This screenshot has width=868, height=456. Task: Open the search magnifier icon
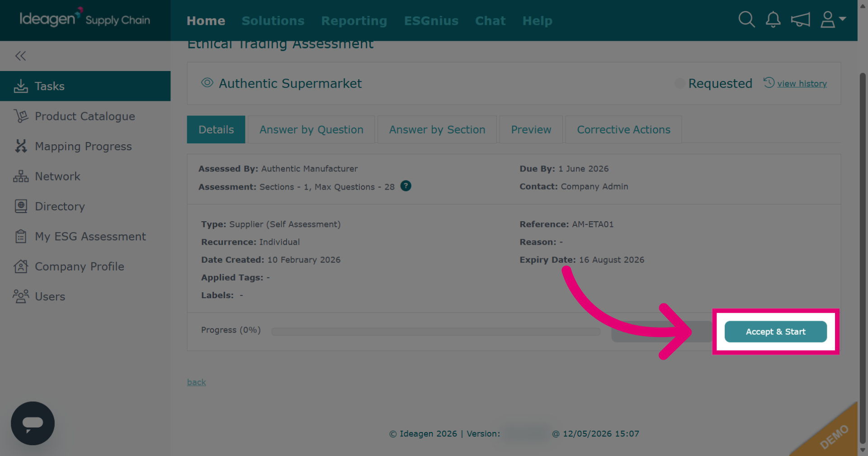746,19
